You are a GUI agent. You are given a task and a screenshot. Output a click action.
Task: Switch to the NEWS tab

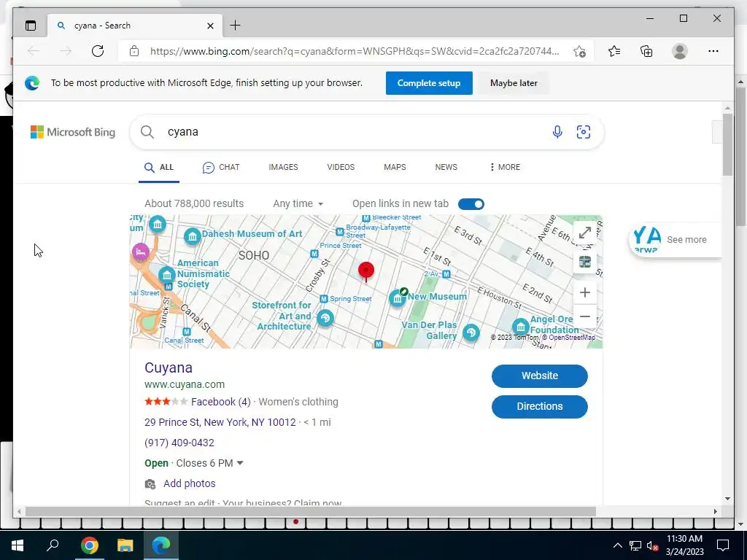446,167
